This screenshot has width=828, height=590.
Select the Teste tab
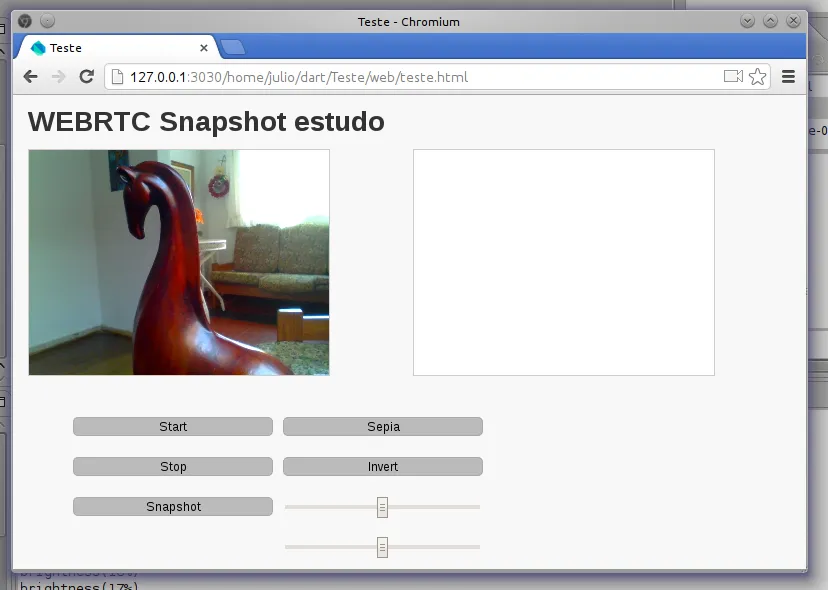click(x=116, y=48)
